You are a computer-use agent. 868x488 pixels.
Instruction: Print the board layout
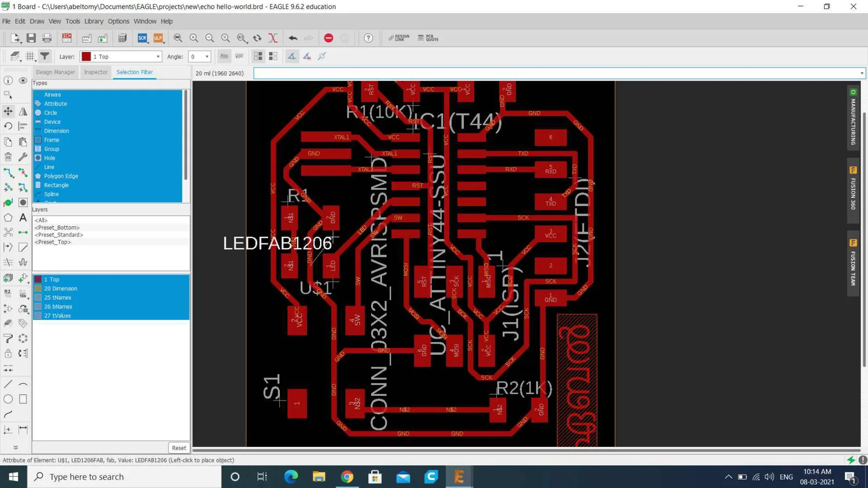[47, 38]
